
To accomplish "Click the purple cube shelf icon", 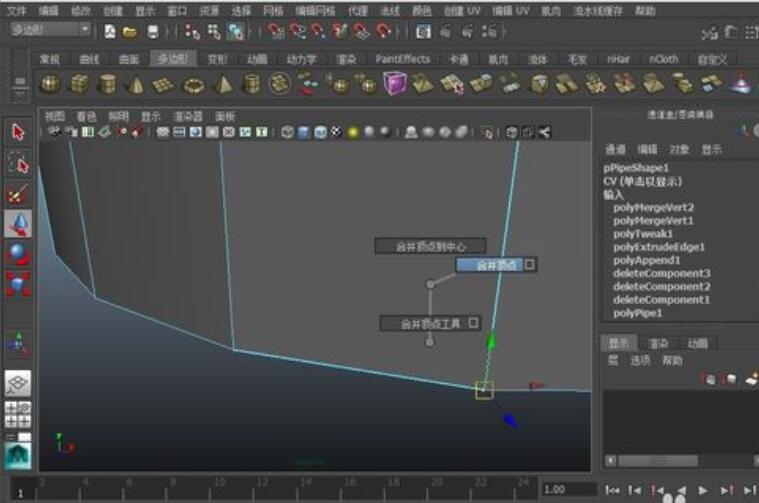I will click(395, 84).
